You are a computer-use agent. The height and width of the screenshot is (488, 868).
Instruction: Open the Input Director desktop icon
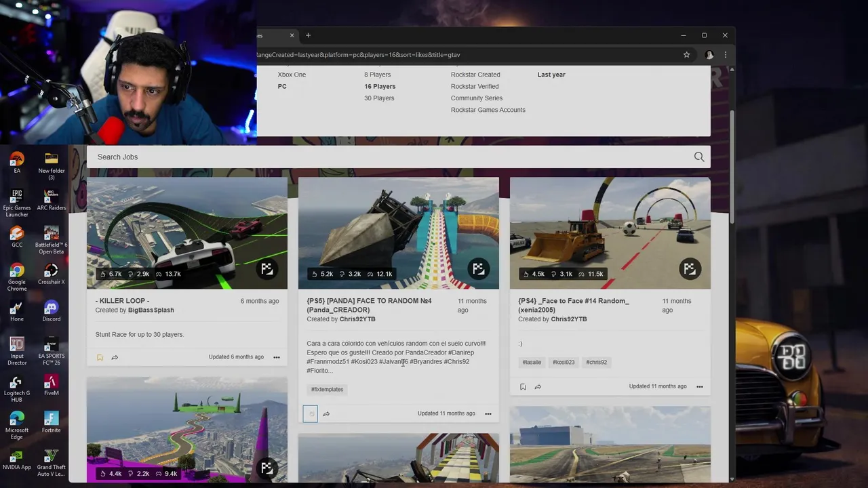pyautogui.click(x=17, y=352)
